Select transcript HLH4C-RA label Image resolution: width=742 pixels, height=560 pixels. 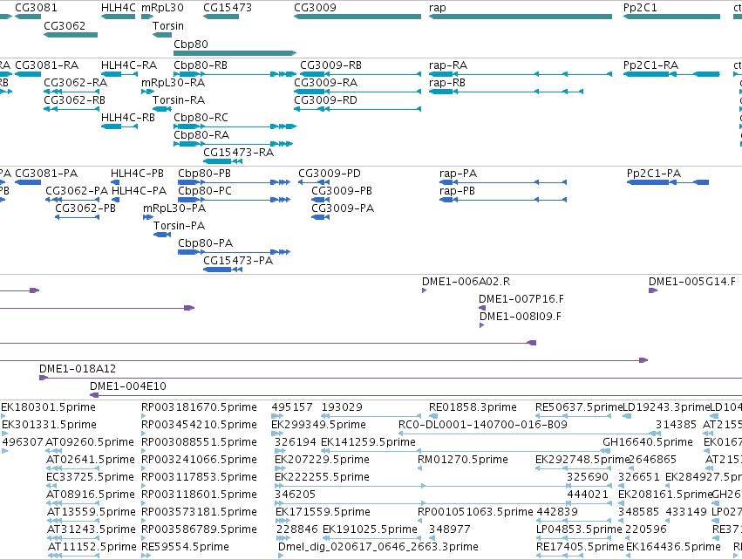(x=129, y=65)
